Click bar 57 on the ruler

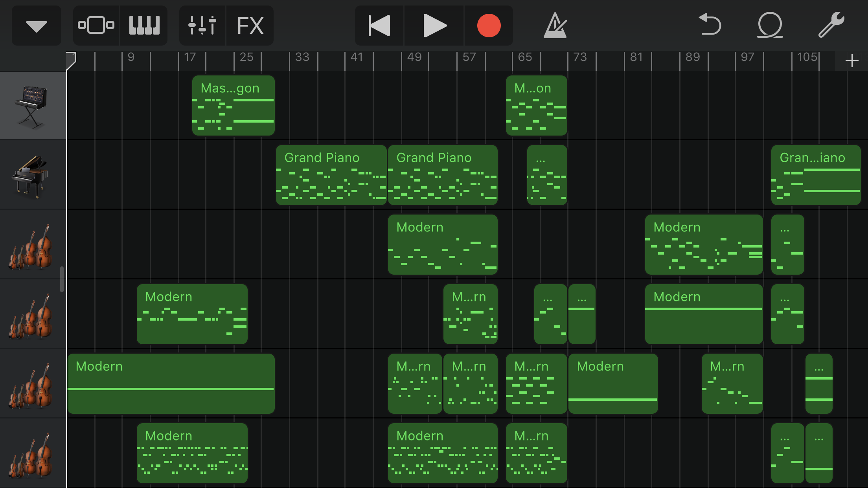469,57
